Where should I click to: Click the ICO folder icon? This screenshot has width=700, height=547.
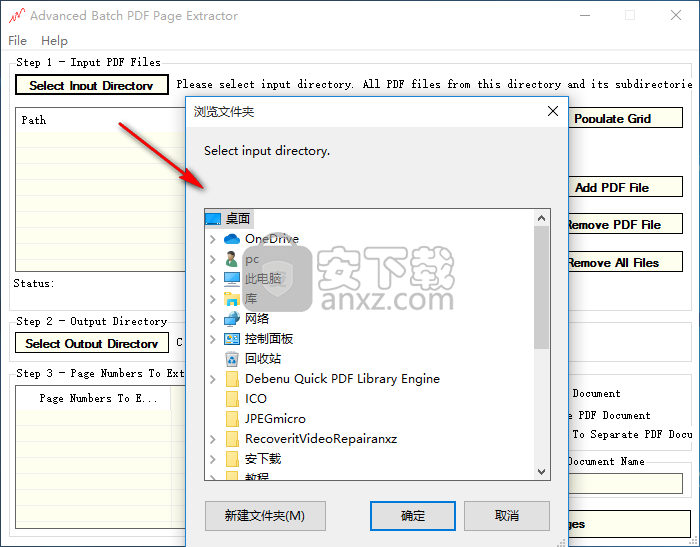tap(232, 399)
